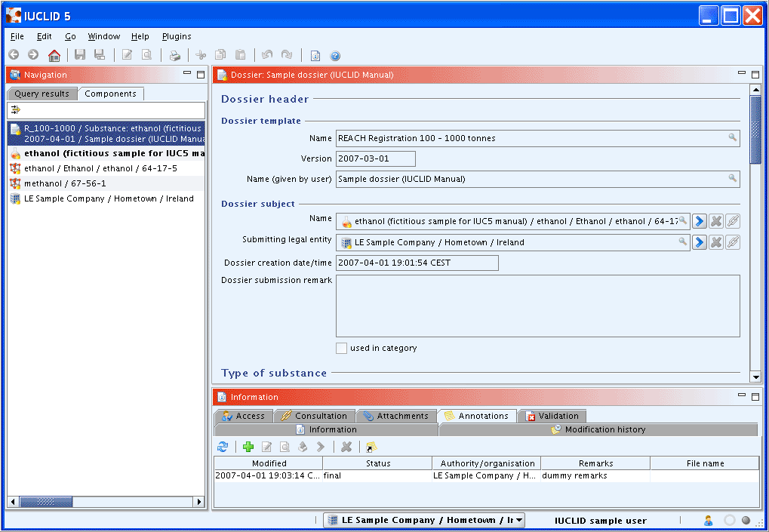Click the annotation delete X icon
This screenshot has height=532, width=769.
coord(346,447)
